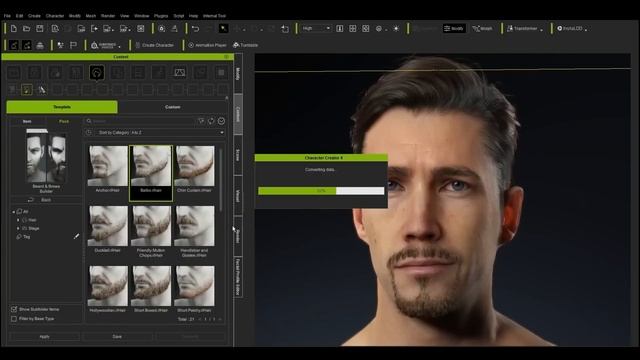The width and height of the screenshot is (640, 360).
Task: Open the Transformer dropdown arrow
Action: click(x=541, y=29)
